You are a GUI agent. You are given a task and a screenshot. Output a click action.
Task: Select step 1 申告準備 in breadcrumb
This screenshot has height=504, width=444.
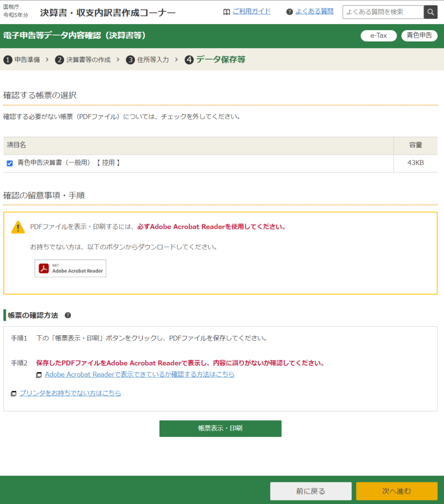[x=22, y=60]
